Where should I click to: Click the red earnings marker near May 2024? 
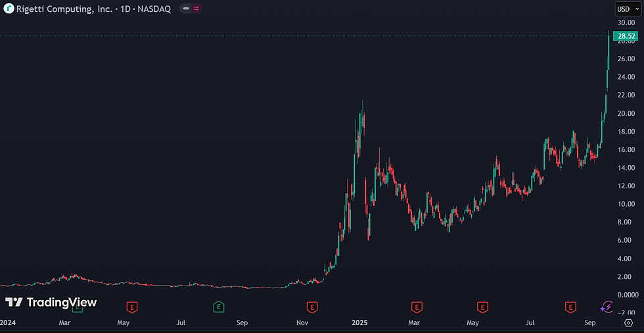click(x=132, y=307)
